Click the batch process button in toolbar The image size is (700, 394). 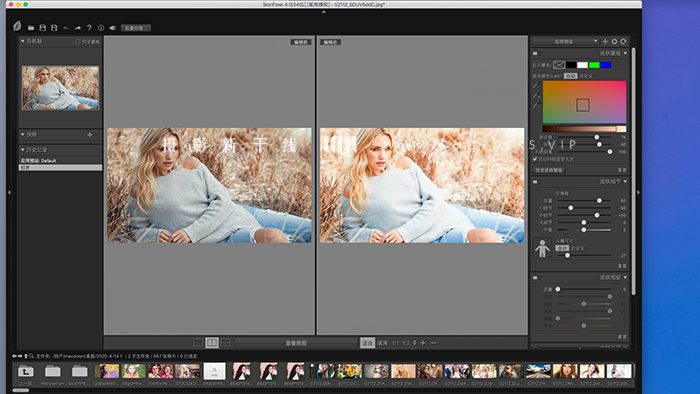tap(136, 28)
